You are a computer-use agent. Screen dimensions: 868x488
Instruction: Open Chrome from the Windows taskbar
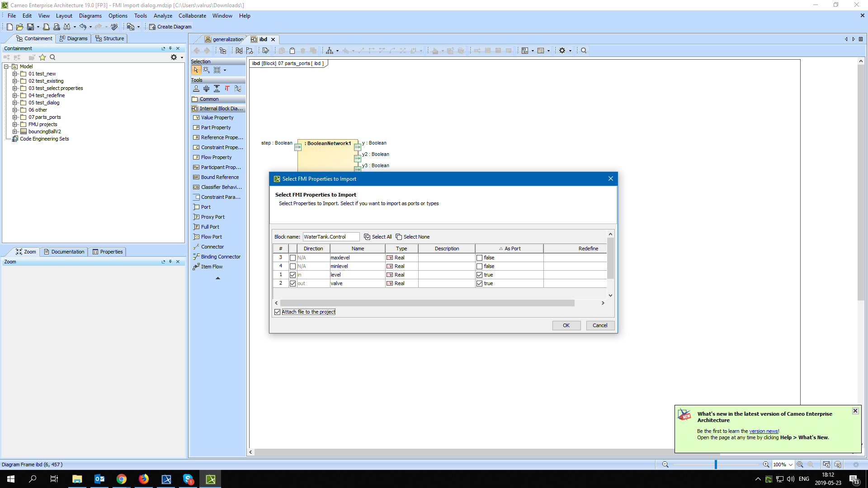(x=121, y=479)
